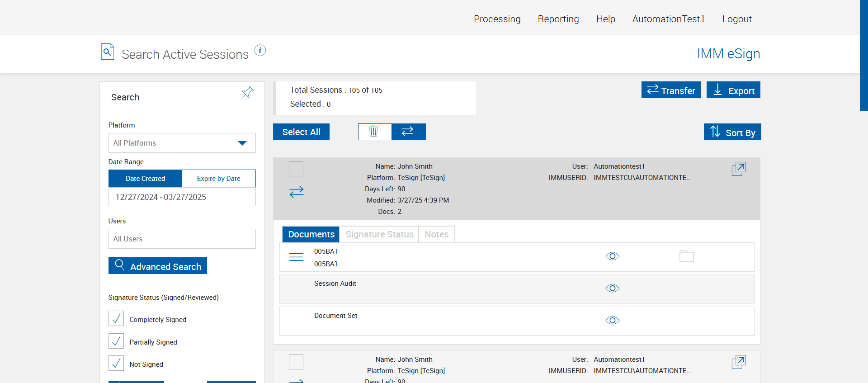The image size is (868, 383).
Task: Click folder icon in 005BA1 document row
Action: pyautogui.click(x=686, y=256)
